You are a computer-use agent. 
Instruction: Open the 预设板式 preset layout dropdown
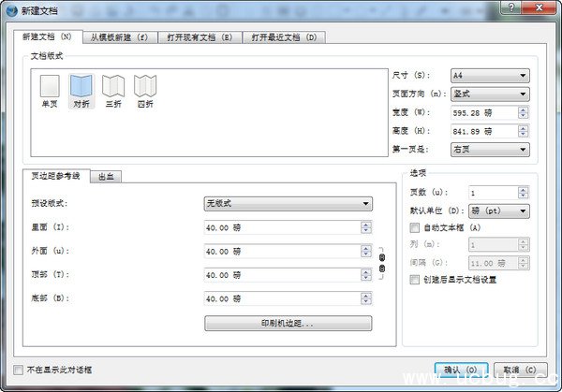288,203
